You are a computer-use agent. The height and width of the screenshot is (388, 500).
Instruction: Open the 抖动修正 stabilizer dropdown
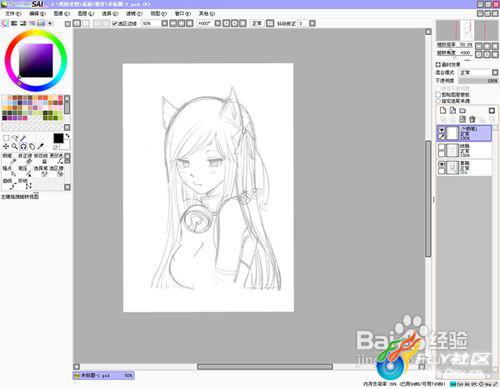(x=312, y=23)
